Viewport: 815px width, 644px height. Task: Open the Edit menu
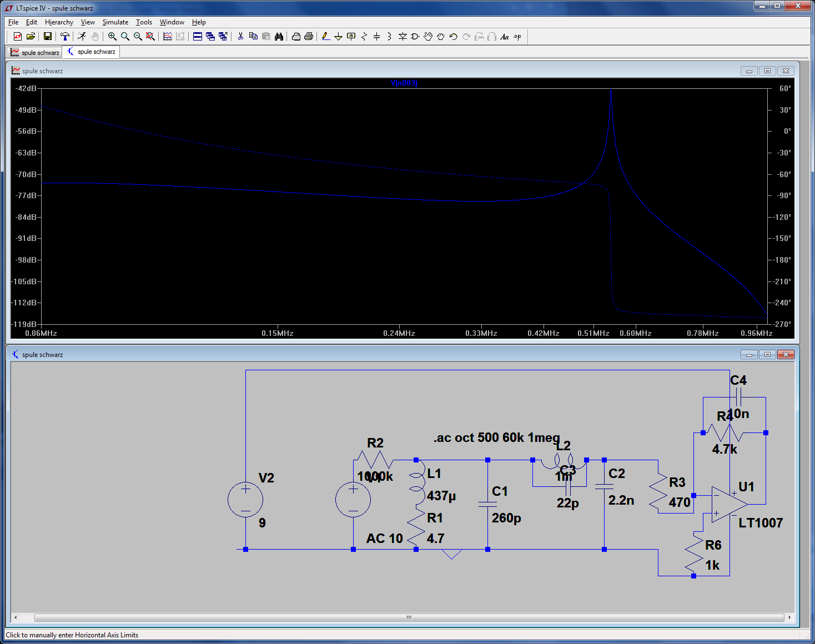click(32, 22)
